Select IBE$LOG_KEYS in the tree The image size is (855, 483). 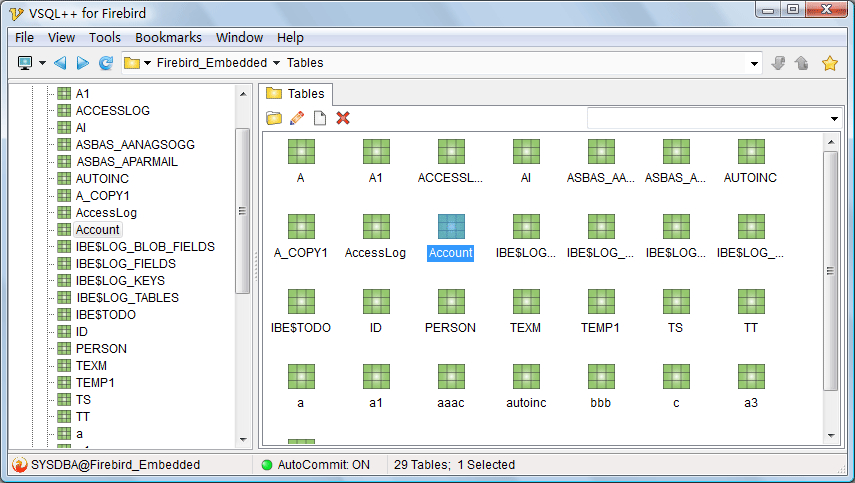click(120, 280)
